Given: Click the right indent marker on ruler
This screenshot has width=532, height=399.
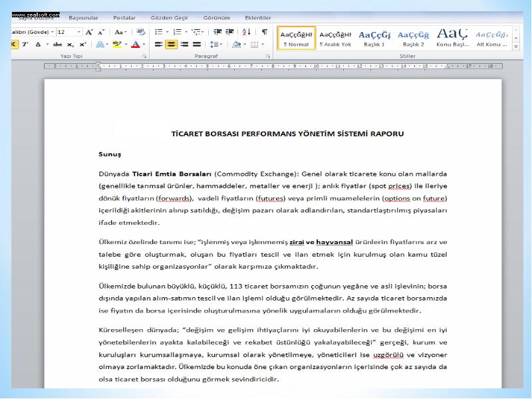Looking at the screenshot, I should (447, 66).
